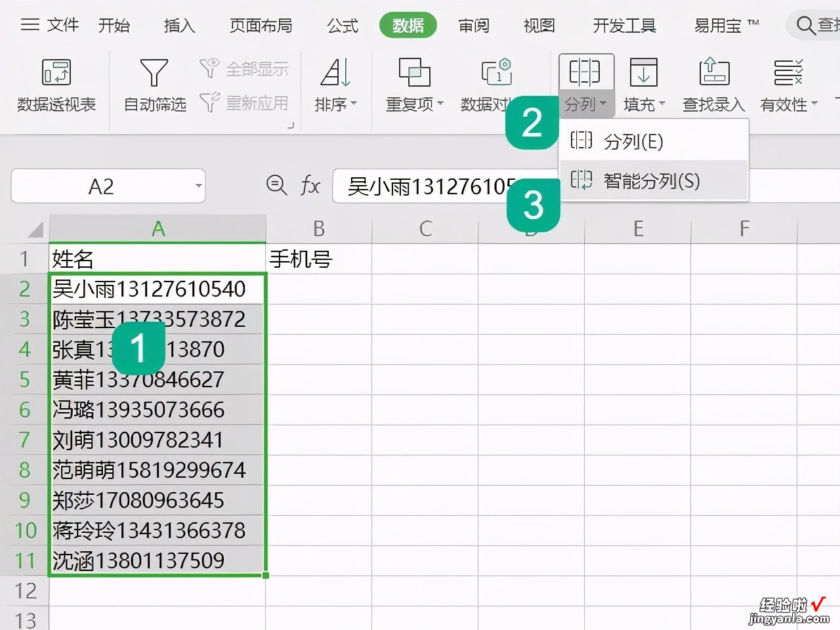Click the 查找录入 lookup entry icon
Viewport: 840px width, 630px height.
pos(714,72)
